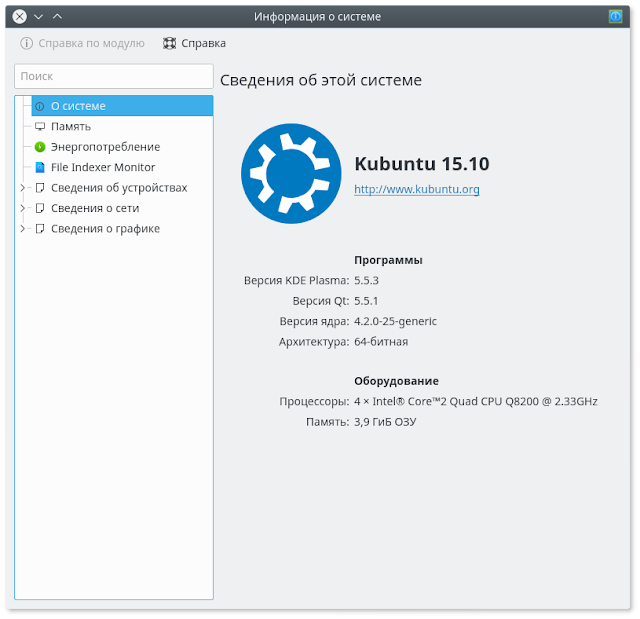Viewport: 640px width, 619px height.
Task: Click the Оборудование section heading
Action: (396, 381)
